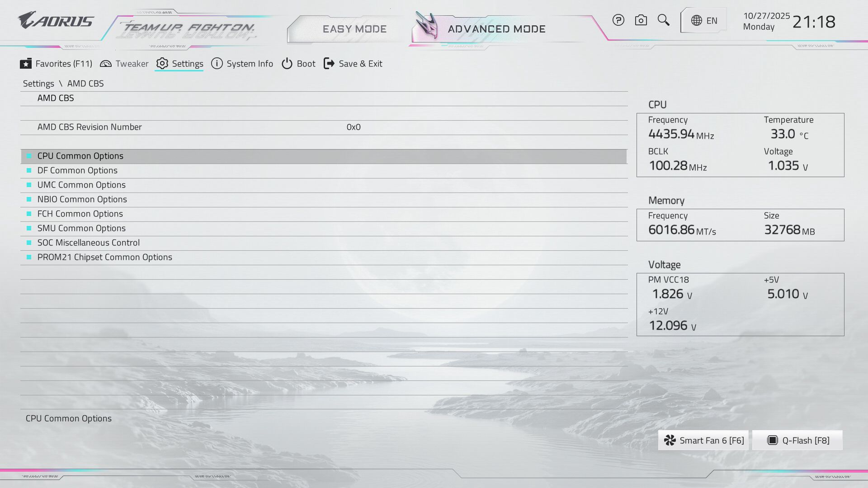
Task: Click the Boot power icon
Action: point(287,64)
